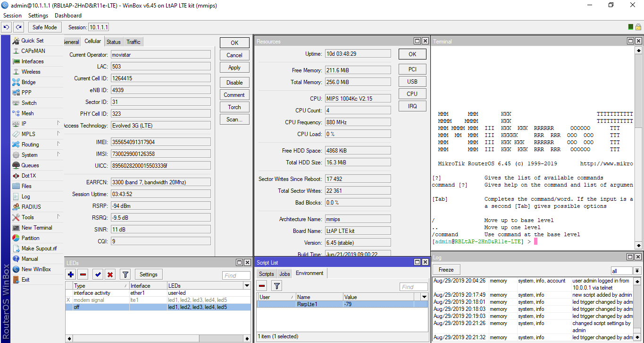This screenshot has height=343, width=644.
Task: Toggle Safe Mode
Action: coord(44,27)
